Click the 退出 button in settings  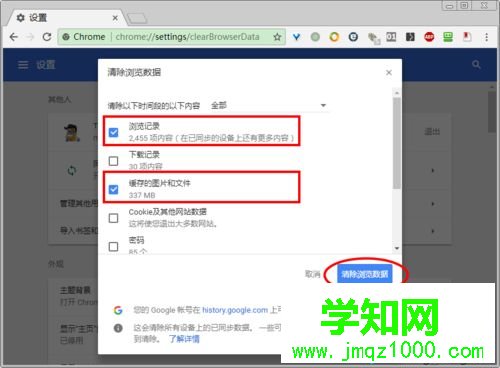432,132
